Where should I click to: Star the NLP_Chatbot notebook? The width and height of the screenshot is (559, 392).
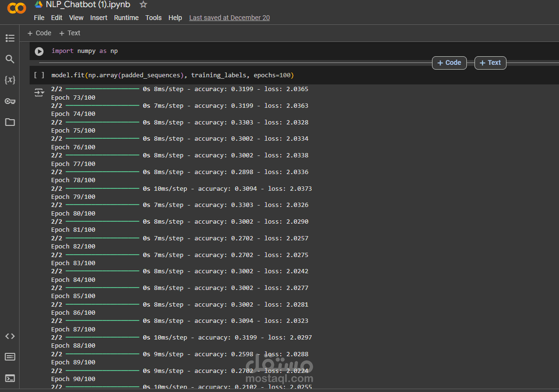tap(143, 5)
